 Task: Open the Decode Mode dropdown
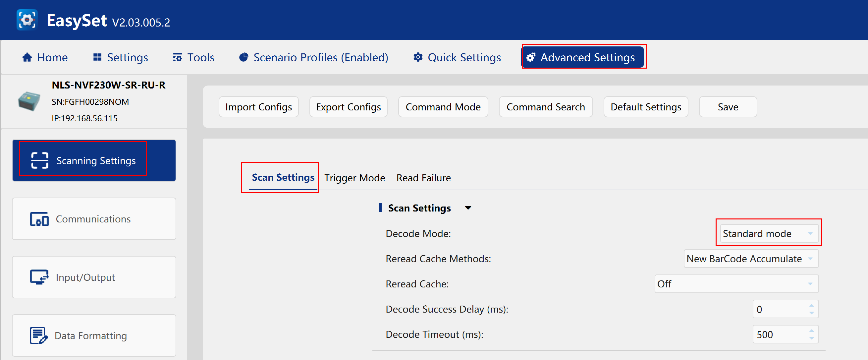pos(769,233)
